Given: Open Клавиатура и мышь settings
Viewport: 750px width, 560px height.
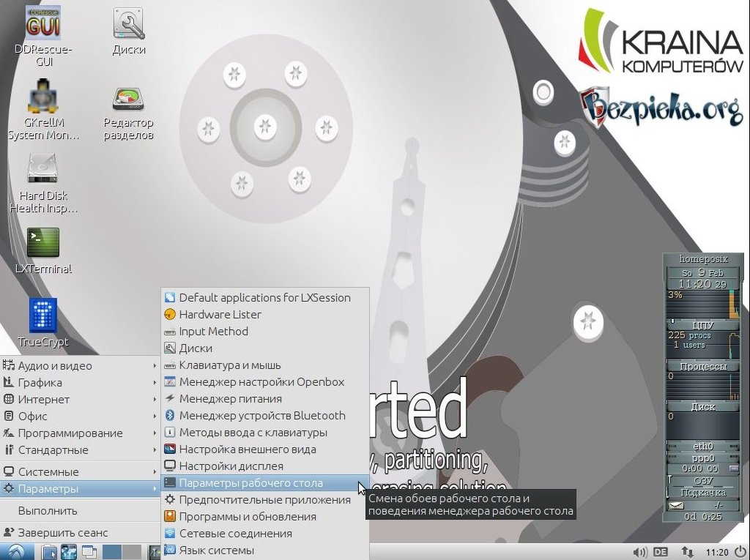Looking at the screenshot, I should pos(265,365).
